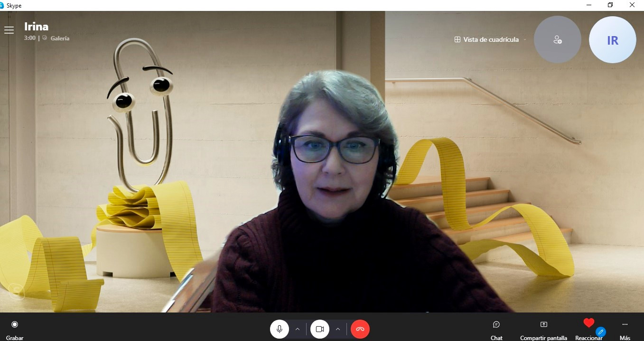
Task: Maximize the Skype window
Action: point(610,5)
